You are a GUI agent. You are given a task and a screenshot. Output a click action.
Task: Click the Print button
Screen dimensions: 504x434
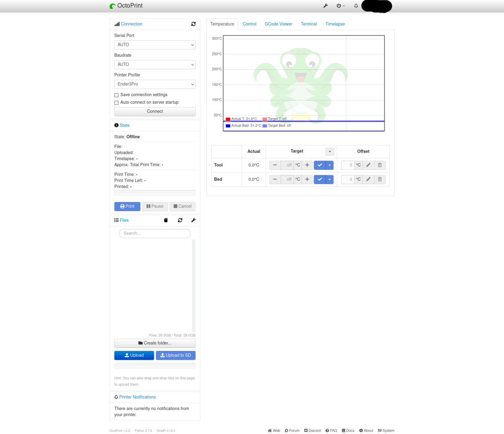127,206
